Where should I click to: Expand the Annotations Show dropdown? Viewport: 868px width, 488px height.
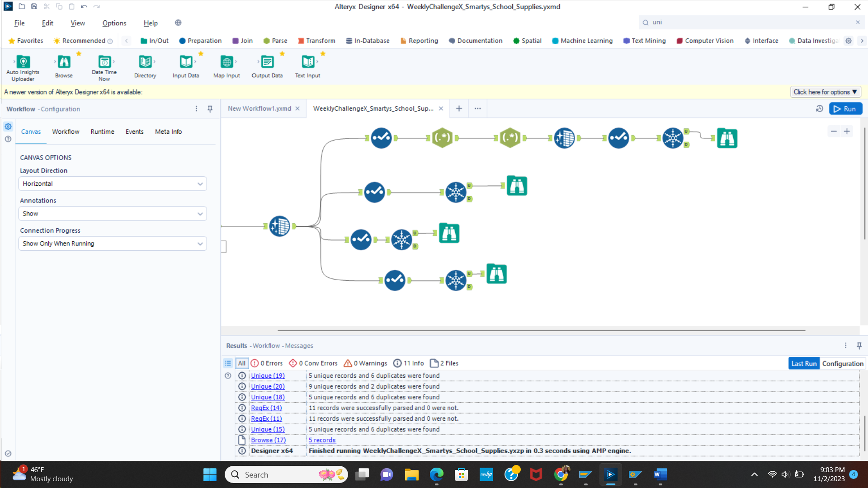[x=113, y=214]
